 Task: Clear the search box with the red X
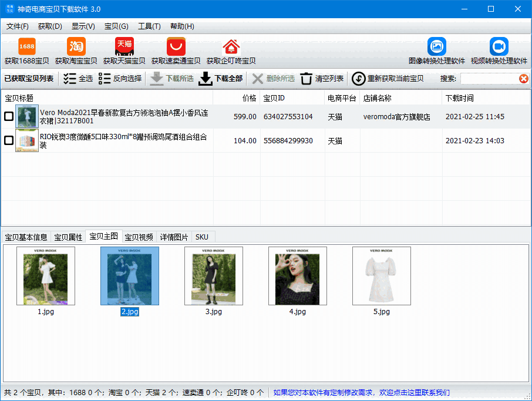(x=524, y=79)
